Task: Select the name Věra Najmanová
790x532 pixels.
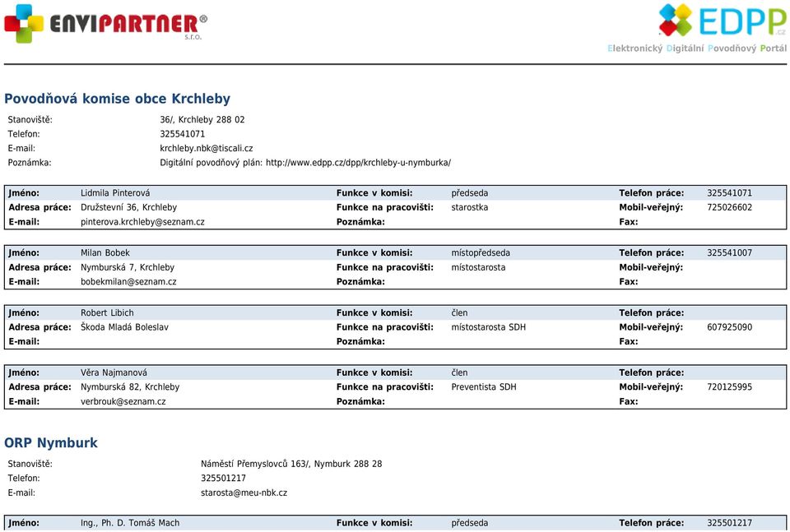Action: [x=114, y=373]
